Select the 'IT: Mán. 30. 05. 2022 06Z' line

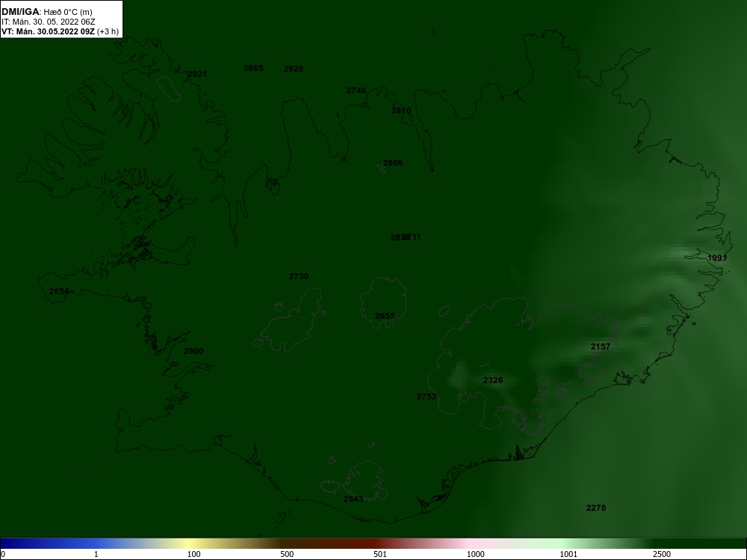click(x=48, y=22)
